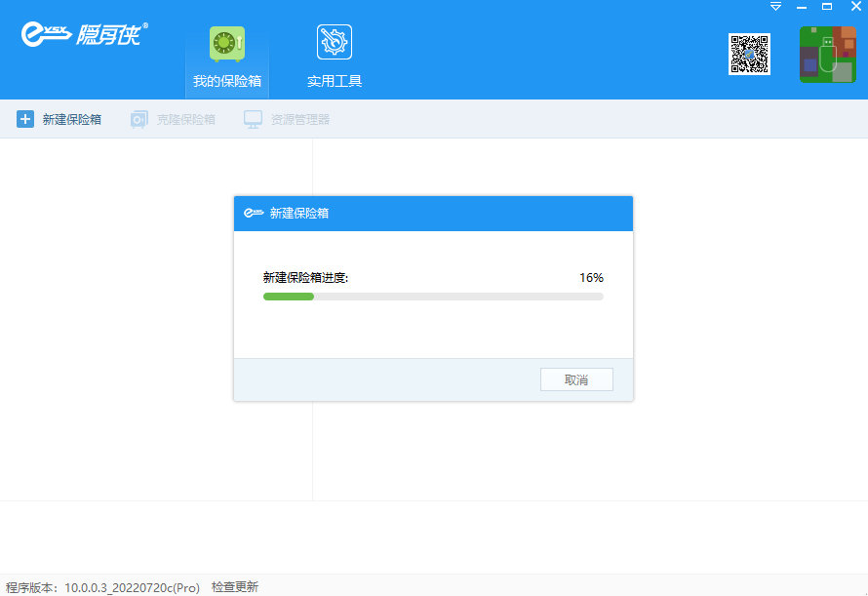This screenshot has height=596, width=868.
Task: Click the 资源管理器 monitor icon
Action: pyautogui.click(x=253, y=119)
